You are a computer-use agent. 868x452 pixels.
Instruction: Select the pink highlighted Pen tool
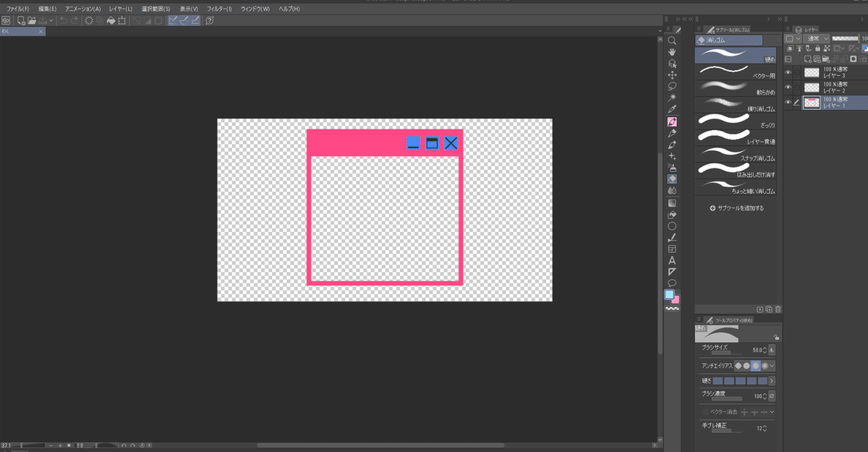(672, 122)
